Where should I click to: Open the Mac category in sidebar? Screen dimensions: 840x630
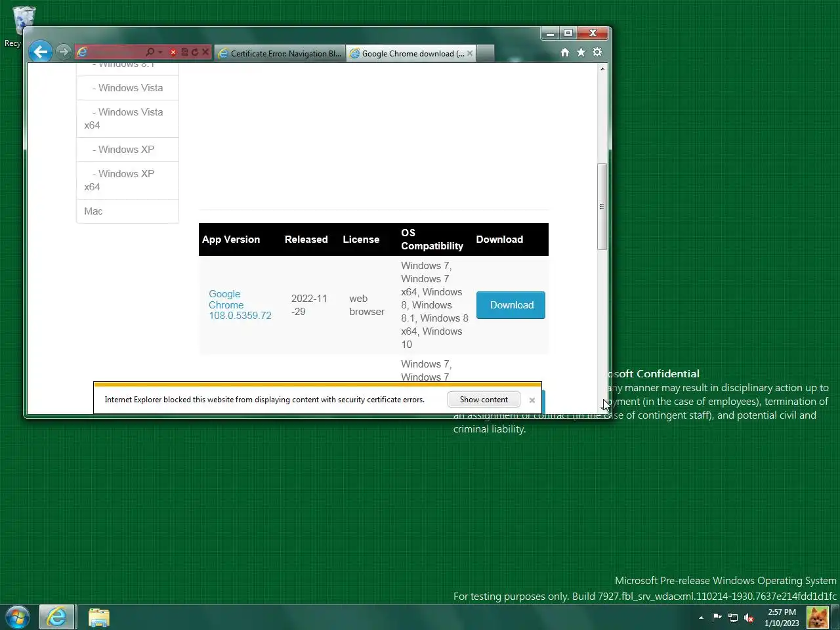127,211
